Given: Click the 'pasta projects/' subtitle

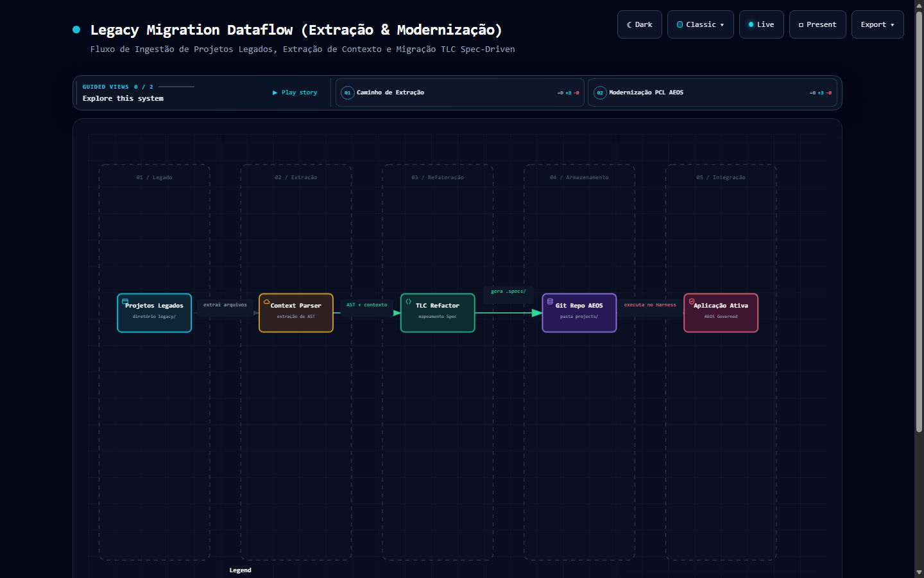Looking at the screenshot, I should (579, 317).
